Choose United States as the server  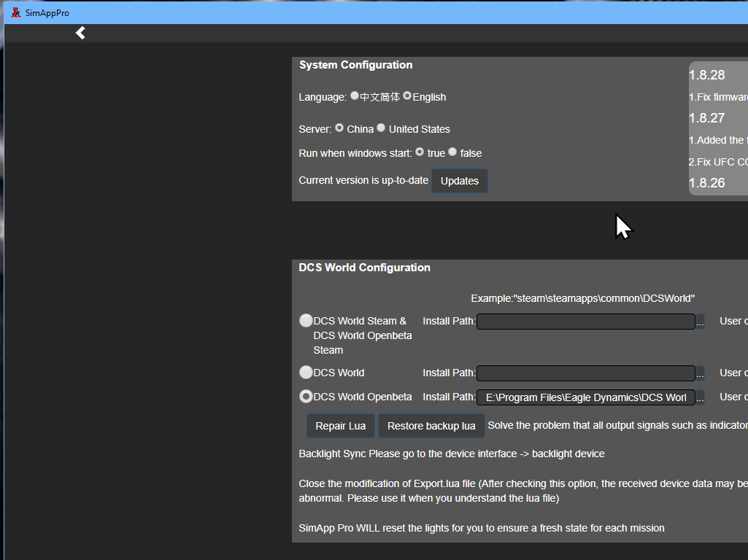(381, 128)
